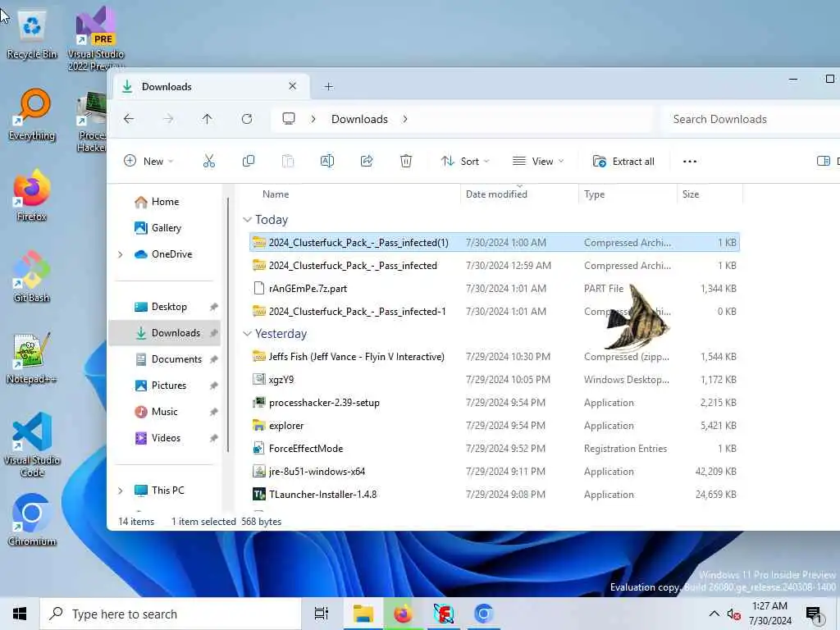Image resolution: width=840 pixels, height=630 pixels.
Task: Refresh the Downloads folder view
Action: pos(247,119)
